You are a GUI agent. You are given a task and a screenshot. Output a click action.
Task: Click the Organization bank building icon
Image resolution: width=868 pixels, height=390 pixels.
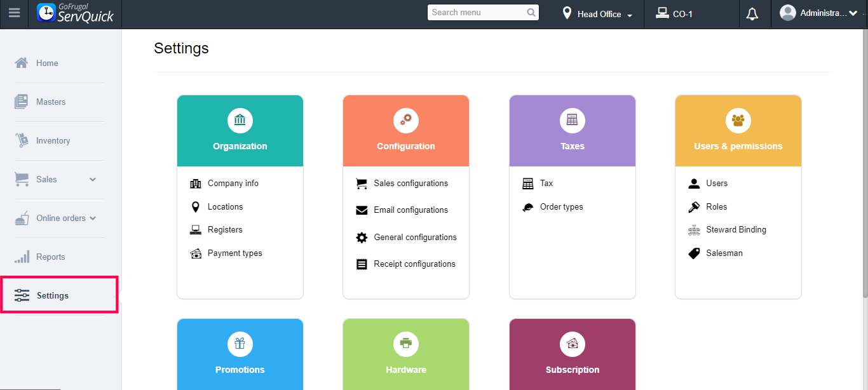click(x=240, y=121)
